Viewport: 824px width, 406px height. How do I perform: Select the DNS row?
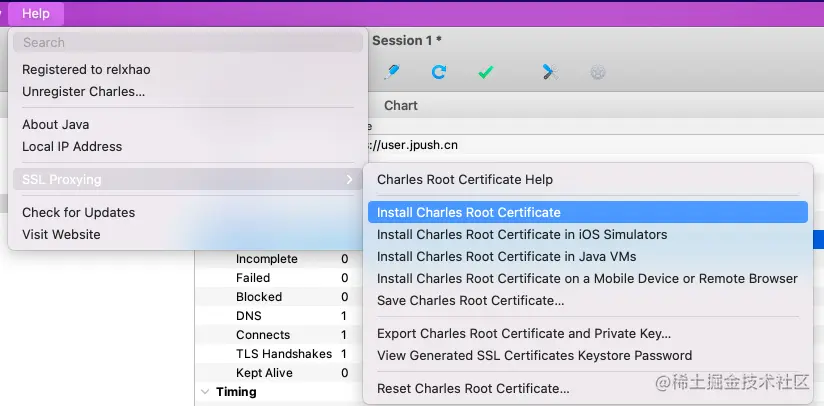pos(279,316)
